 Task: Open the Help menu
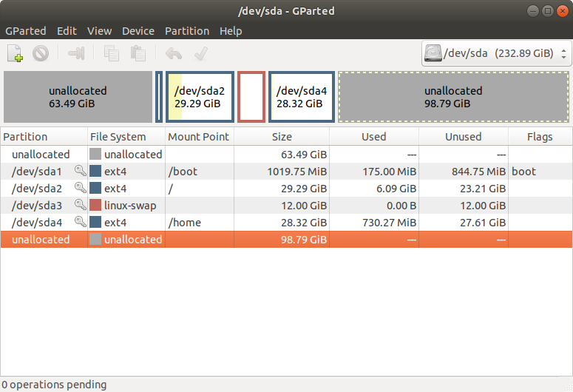(x=231, y=31)
